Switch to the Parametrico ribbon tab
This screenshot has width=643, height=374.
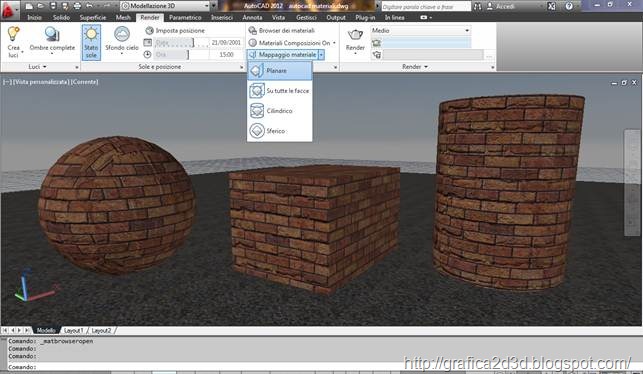(185, 18)
